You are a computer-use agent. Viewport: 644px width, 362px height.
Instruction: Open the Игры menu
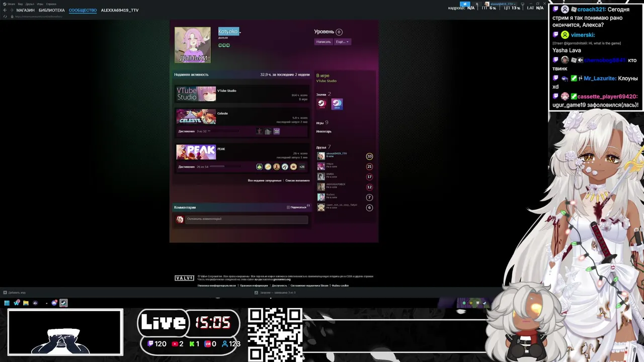pos(39,4)
